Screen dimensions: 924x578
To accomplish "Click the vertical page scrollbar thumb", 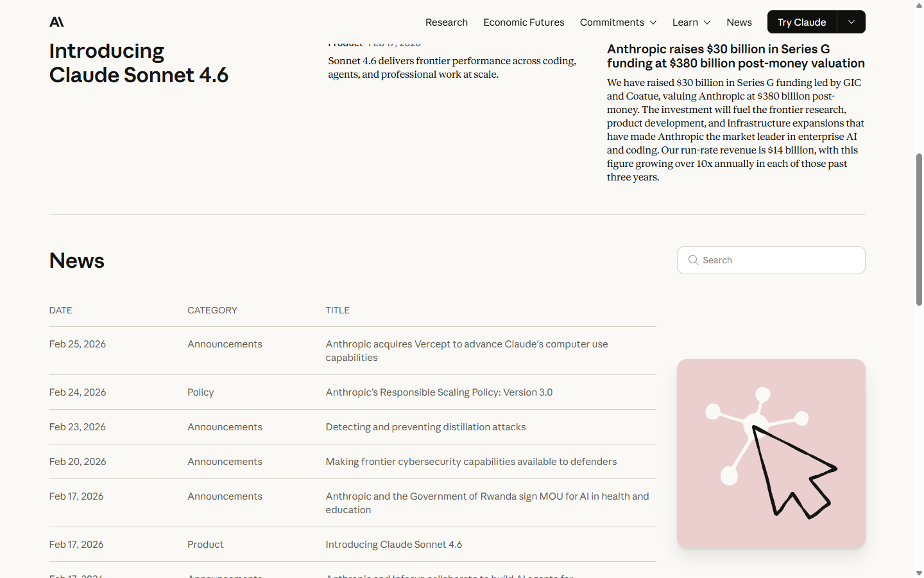I will pos(919,229).
